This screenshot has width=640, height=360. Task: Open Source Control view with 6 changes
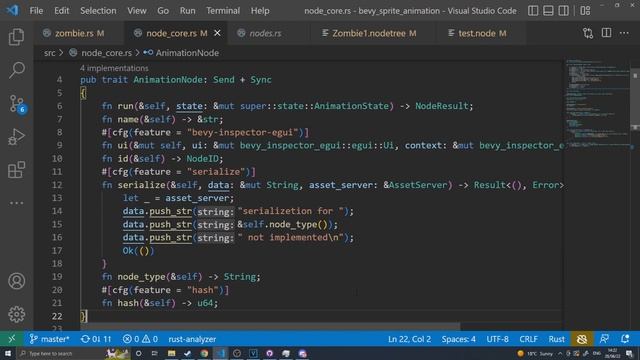[x=16, y=104]
